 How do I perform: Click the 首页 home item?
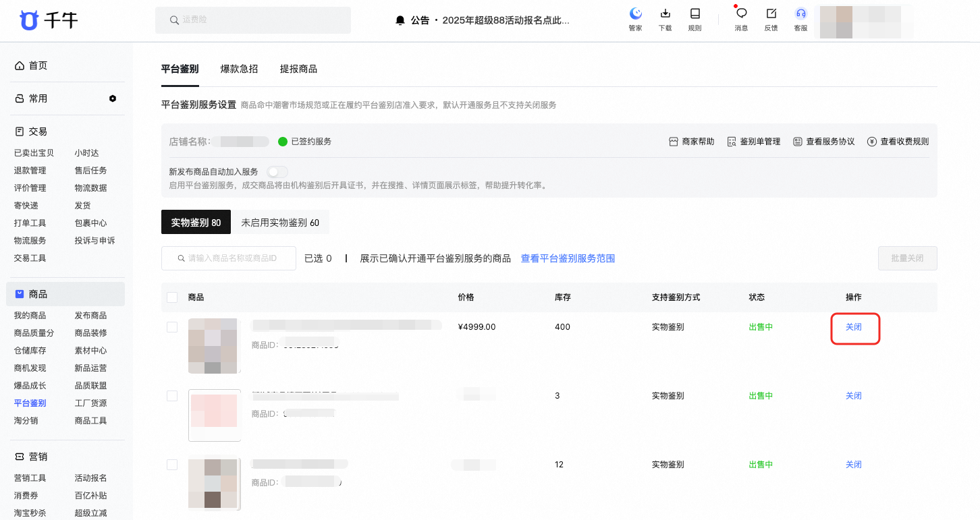coord(31,65)
